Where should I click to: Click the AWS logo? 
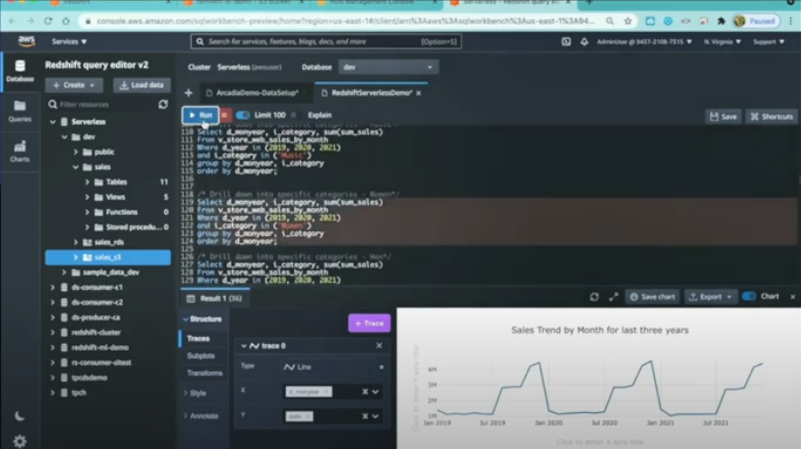(27, 41)
